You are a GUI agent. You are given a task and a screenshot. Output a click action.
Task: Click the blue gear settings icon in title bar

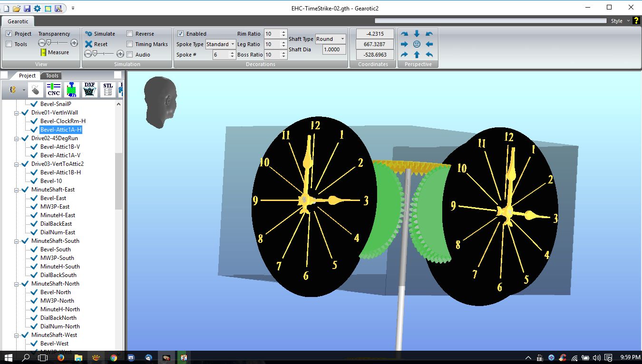(37, 8)
